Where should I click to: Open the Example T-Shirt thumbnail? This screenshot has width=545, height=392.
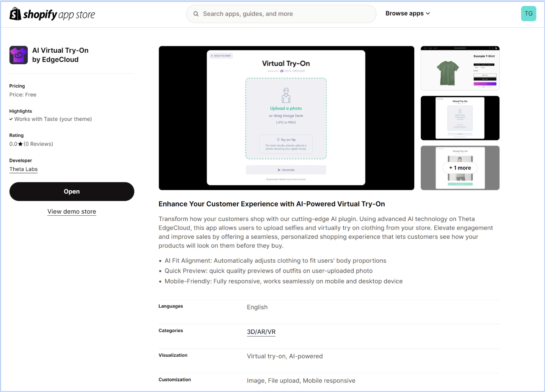(x=460, y=68)
